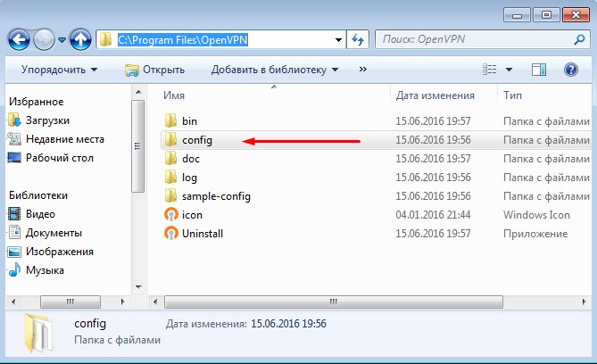This screenshot has width=597, height=364.
Task: Click navigation pane horizontal scroll left arrow
Action: [x=13, y=302]
